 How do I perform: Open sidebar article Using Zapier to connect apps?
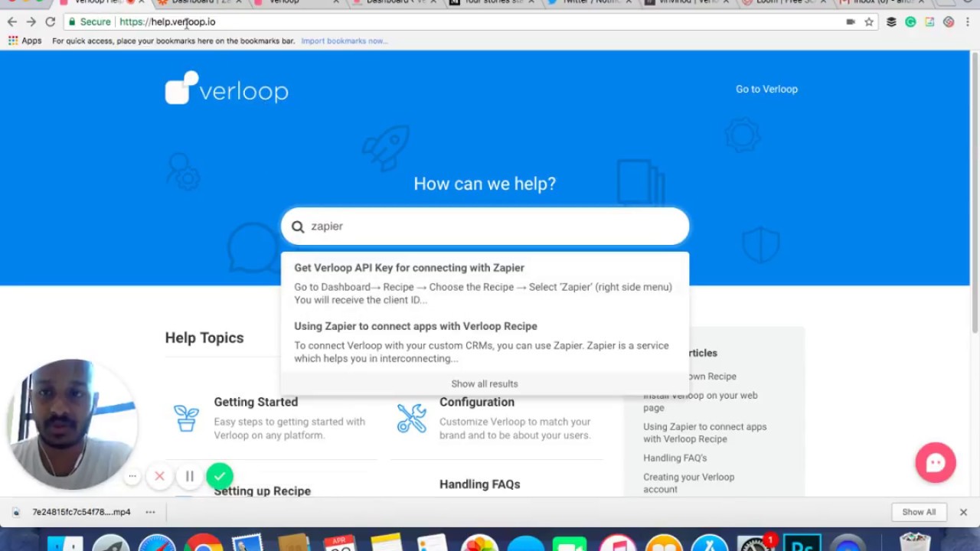click(x=705, y=432)
